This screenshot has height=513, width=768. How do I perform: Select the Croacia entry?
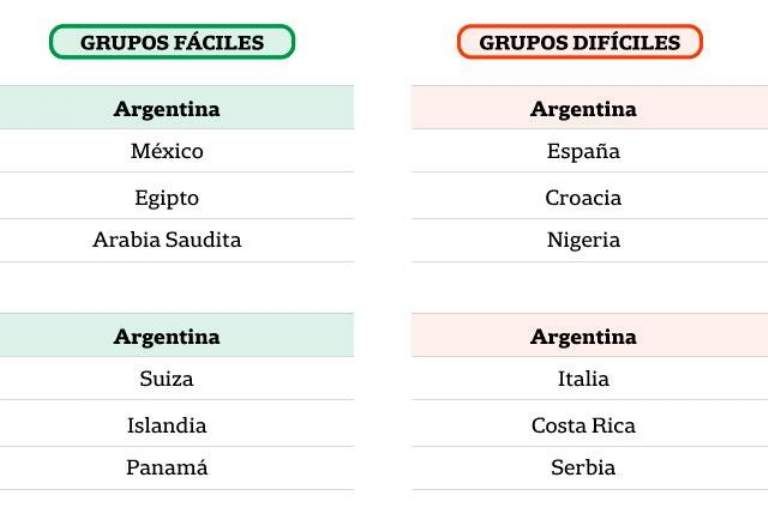pos(583,197)
